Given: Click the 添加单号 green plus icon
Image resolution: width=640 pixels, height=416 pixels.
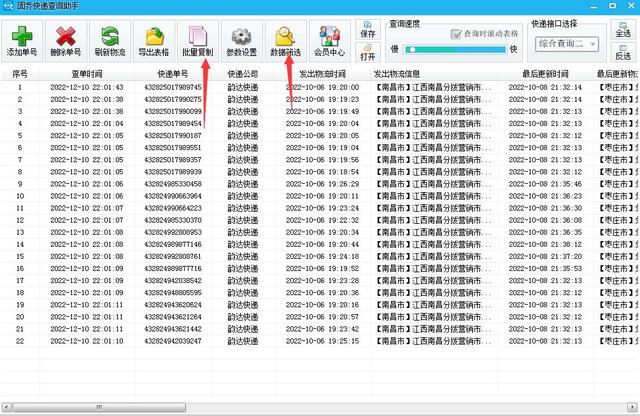Looking at the screenshot, I should [x=22, y=36].
